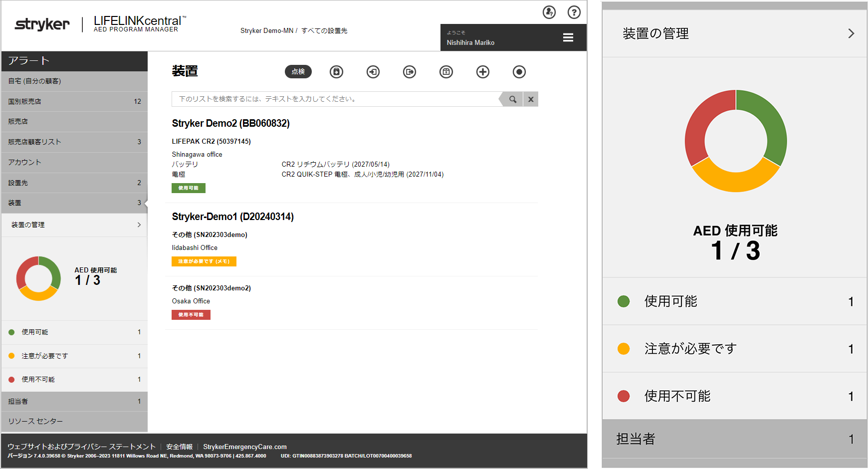Filter by 使用可能 in the left sidebar
This screenshot has width=868, height=469.
pos(74,332)
